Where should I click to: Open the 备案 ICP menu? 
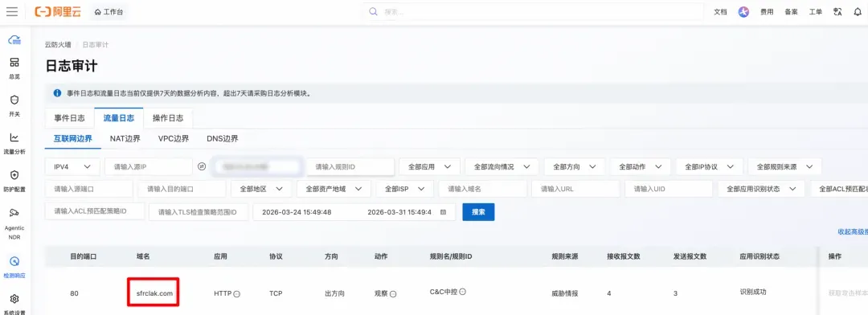click(791, 11)
